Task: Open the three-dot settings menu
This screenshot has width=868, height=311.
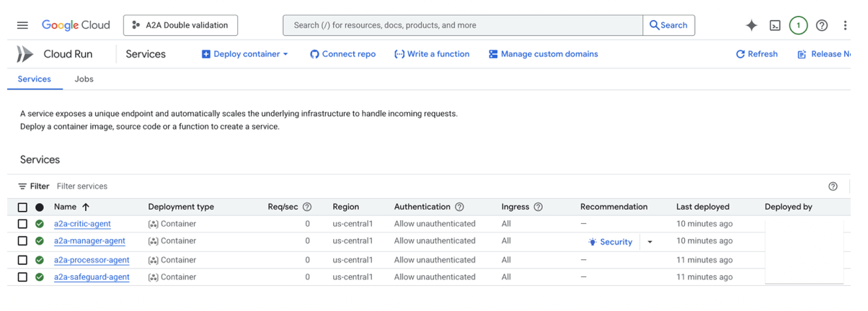Action: [x=845, y=25]
